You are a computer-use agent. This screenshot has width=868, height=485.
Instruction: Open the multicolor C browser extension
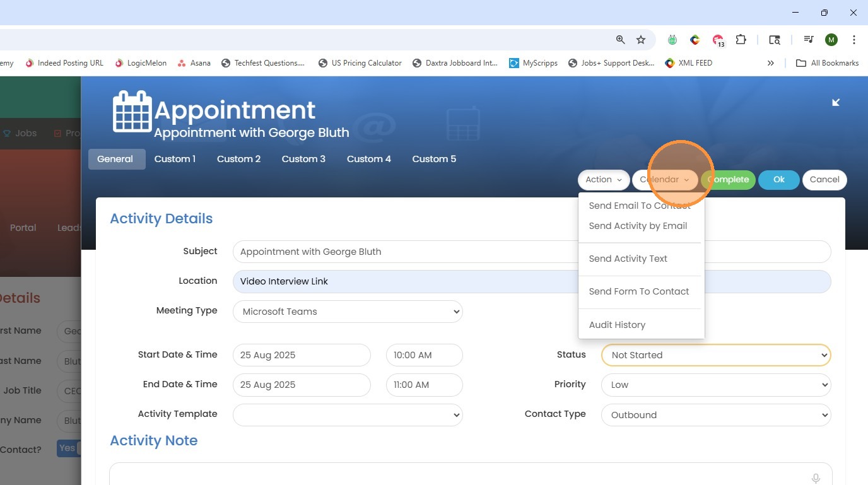(695, 40)
